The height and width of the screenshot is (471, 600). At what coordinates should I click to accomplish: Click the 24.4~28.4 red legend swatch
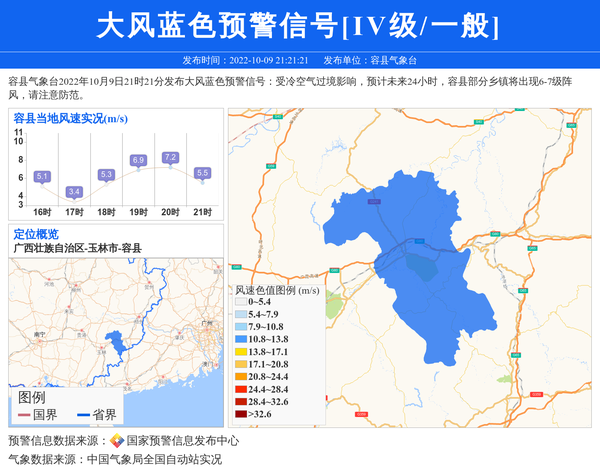pos(240,389)
